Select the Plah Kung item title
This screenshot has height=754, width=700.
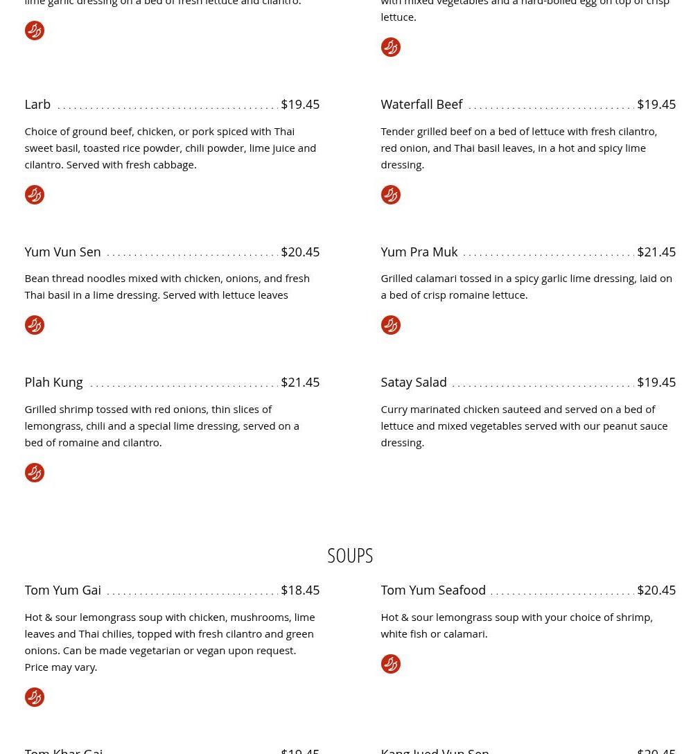[54, 383]
